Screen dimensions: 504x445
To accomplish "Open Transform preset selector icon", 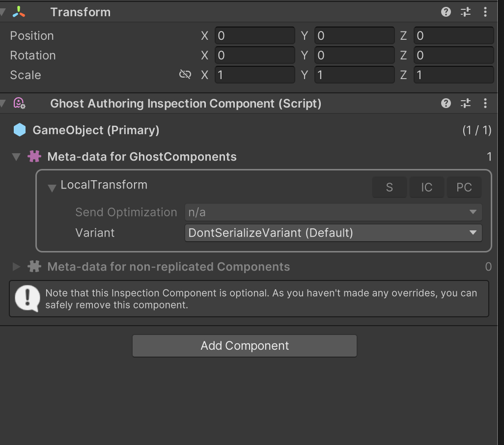I will coord(465,12).
